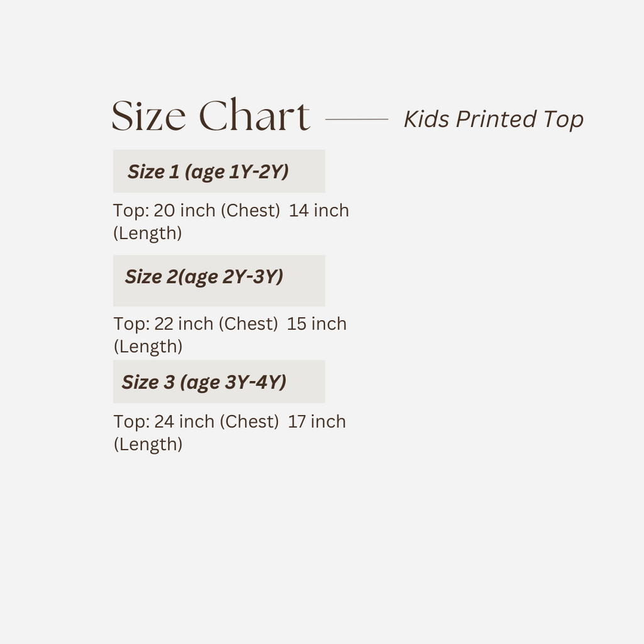Click "(Length)" directly below the Size 2 measurements
The width and height of the screenshot is (644, 644).
click(x=148, y=347)
